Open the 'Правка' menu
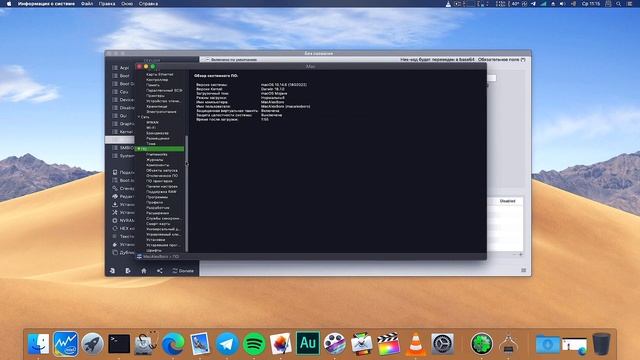640x360 pixels. point(107,4)
